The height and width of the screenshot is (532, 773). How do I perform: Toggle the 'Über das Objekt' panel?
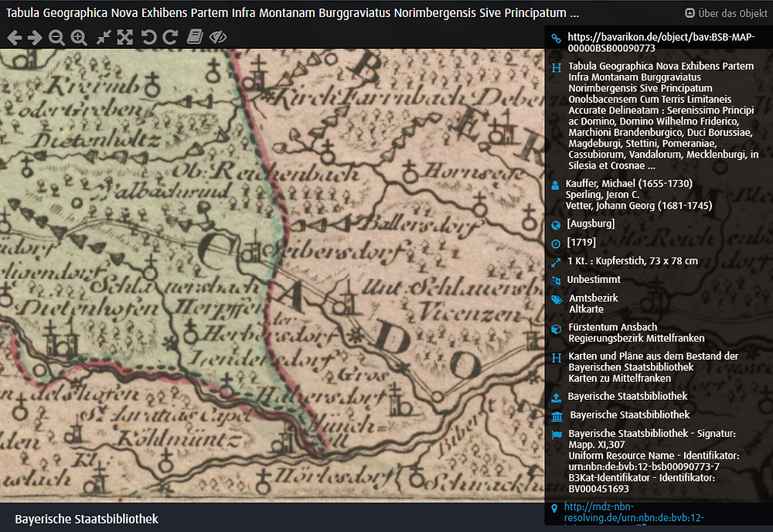pyautogui.click(x=726, y=13)
